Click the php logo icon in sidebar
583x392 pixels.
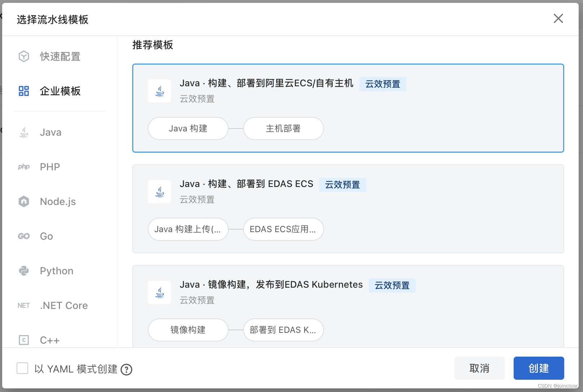(24, 167)
